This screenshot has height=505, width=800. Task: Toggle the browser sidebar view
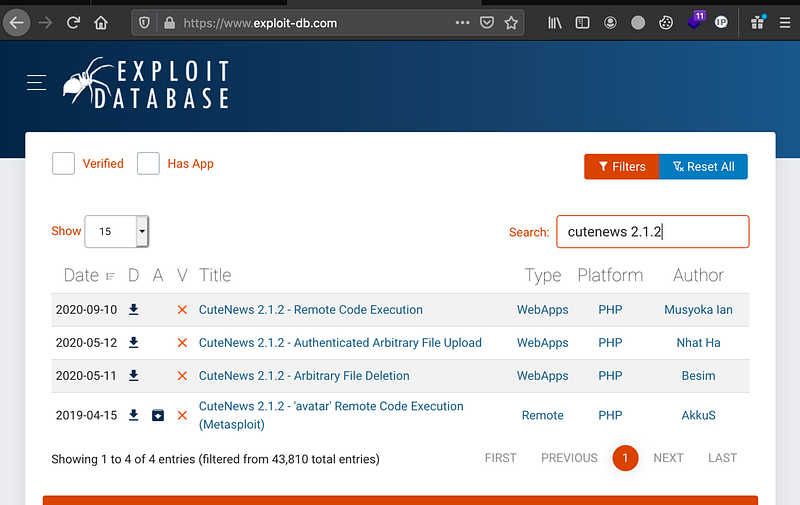[x=582, y=23]
